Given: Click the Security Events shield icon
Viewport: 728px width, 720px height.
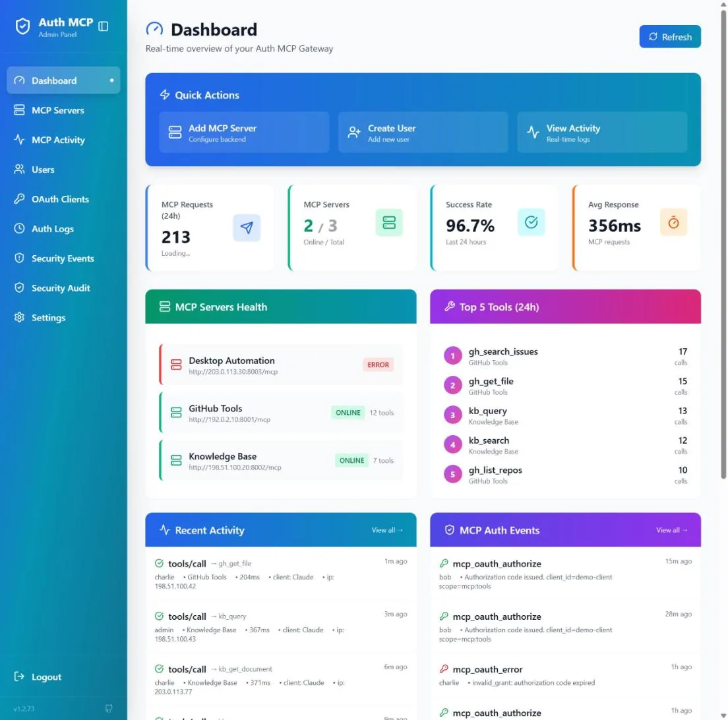Looking at the screenshot, I should (19, 258).
